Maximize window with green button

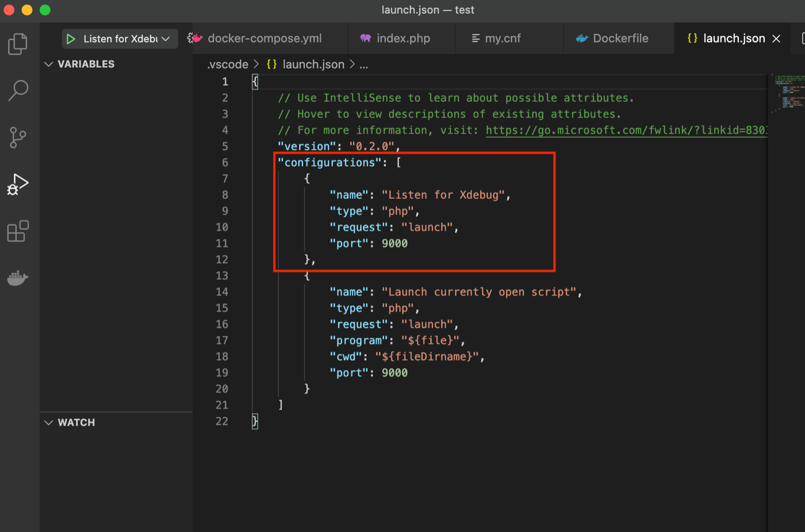[45, 10]
